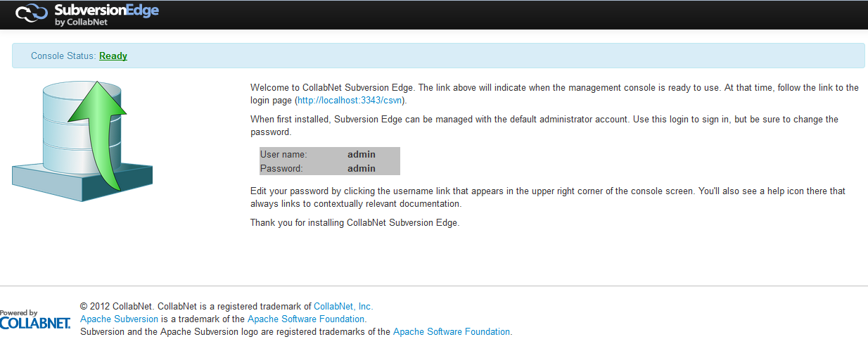Image resolution: width=868 pixels, height=344 pixels.
Task: Visit Apache Software Foundation link after 'trademark of the'
Action: click(x=306, y=319)
